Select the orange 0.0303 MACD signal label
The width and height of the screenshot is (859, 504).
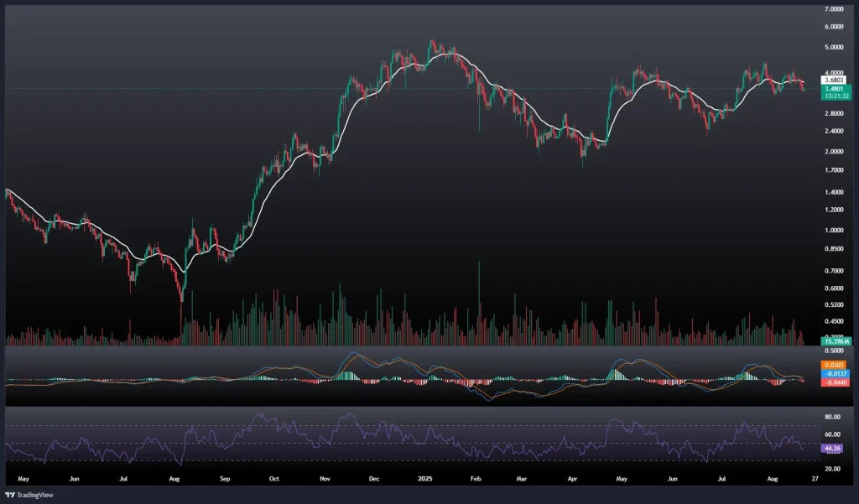(834, 366)
